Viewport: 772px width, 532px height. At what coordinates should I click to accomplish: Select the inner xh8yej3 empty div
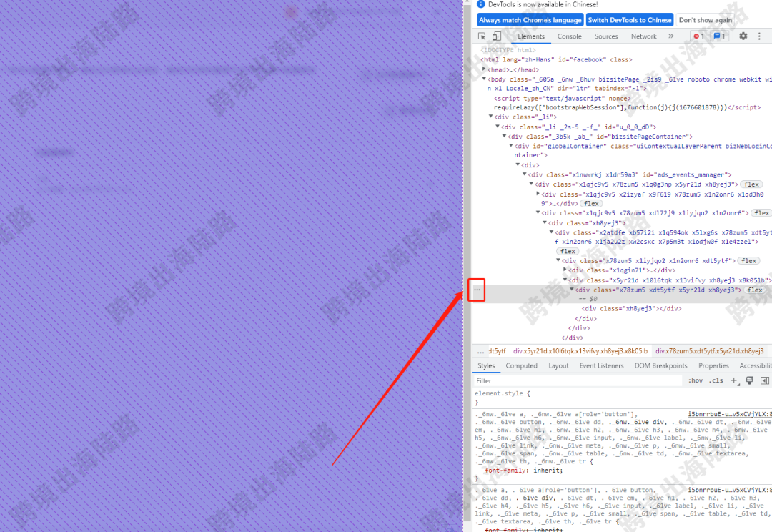pyautogui.click(x=632, y=308)
